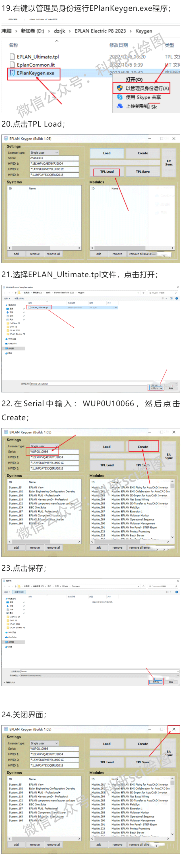Click the cloud upload icon in the context menu

click(120, 106)
